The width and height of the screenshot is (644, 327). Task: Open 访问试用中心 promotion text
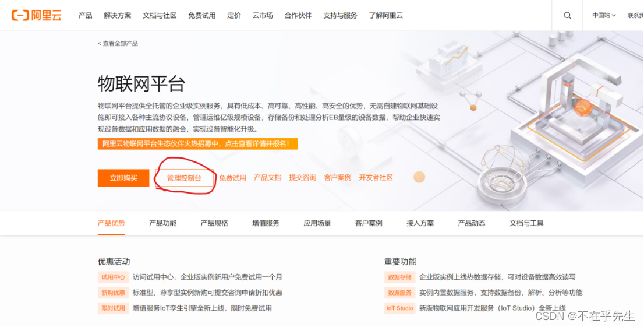point(207,277)
